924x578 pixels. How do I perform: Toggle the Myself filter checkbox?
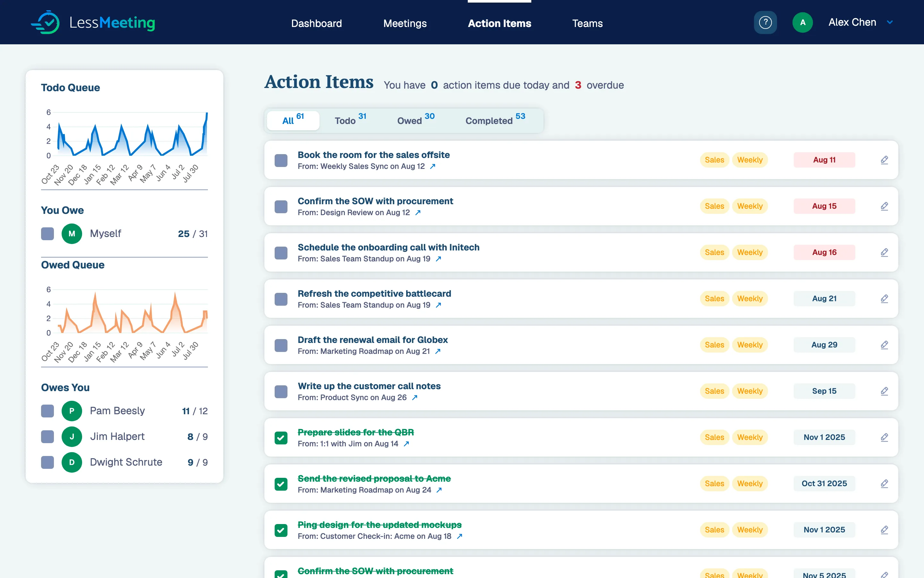[x=47, y=233]
